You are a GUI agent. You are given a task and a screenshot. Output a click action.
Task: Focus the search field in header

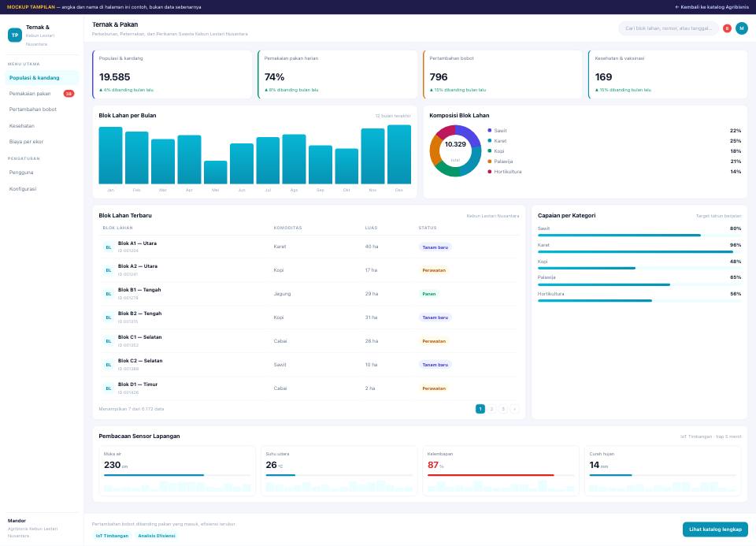(669, 28)
